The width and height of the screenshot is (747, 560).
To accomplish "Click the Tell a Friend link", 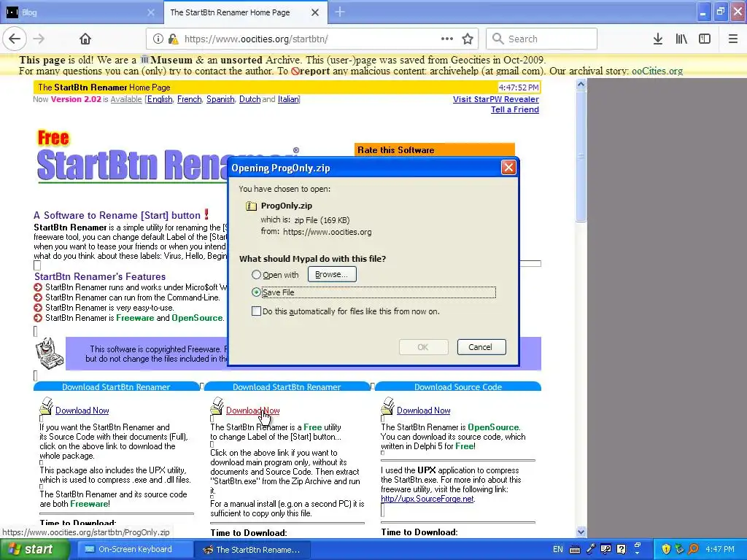I will (x=515, y=109).
